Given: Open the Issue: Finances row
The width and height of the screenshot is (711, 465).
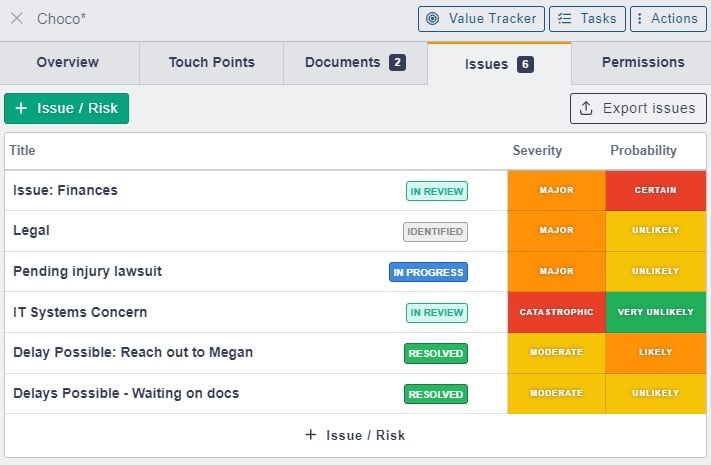Looking at the screenshot, I should [x=66, y=190].
